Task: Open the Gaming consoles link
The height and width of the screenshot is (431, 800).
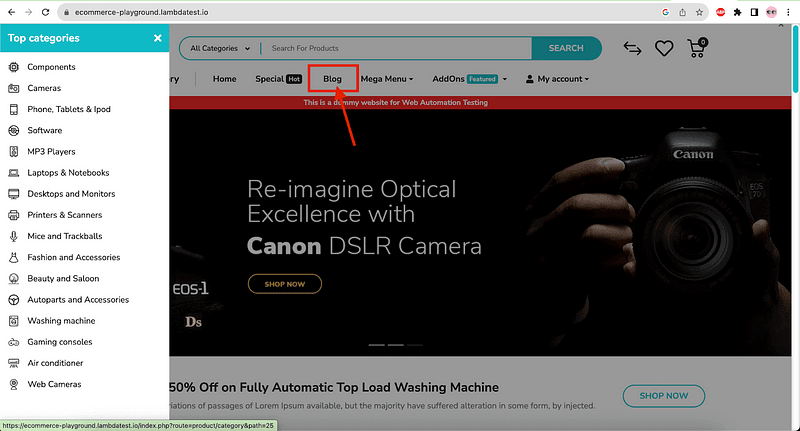Action: point(60,342)
